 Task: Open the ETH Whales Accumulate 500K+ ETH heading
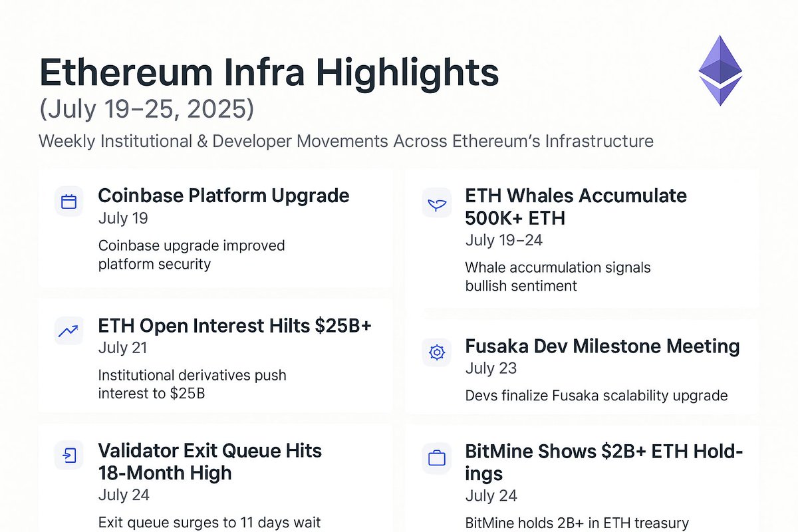click(x=576, y=207)
